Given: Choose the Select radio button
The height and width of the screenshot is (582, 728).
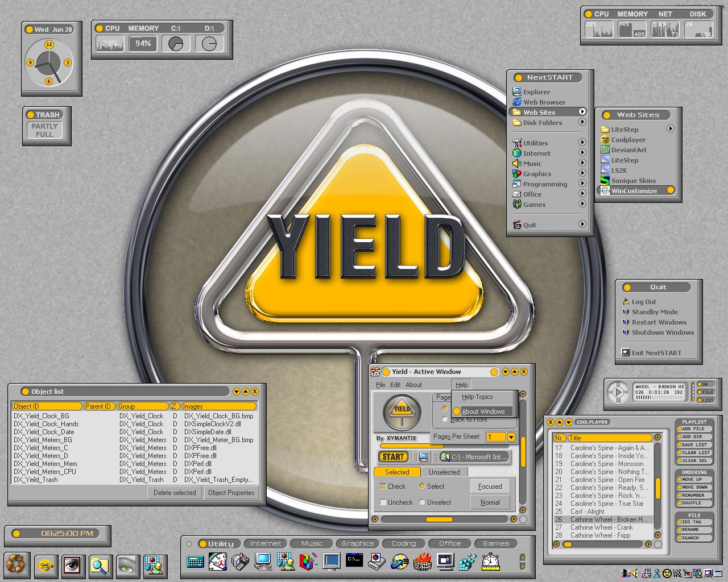Looking at the screenshot, I should pos(422,486).
